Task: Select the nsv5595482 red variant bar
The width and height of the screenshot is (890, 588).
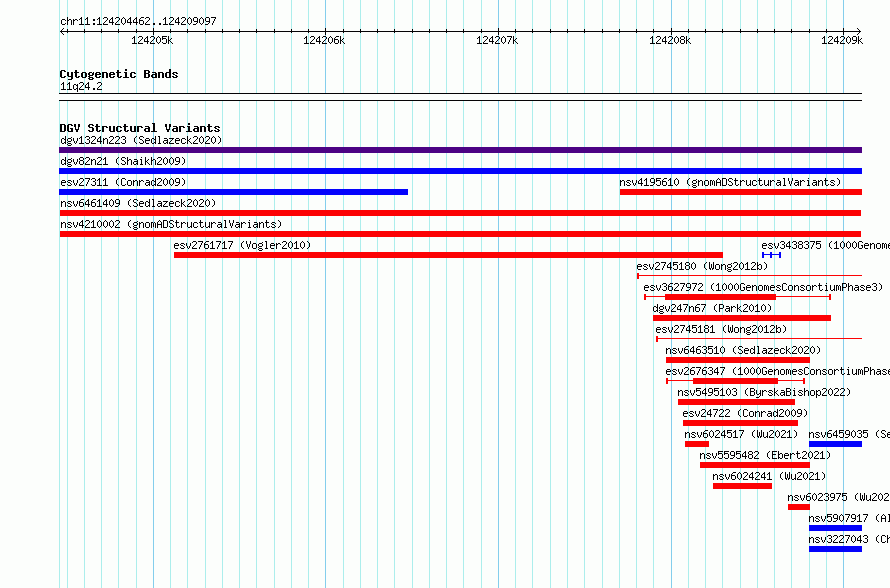Action: (755, 465)
